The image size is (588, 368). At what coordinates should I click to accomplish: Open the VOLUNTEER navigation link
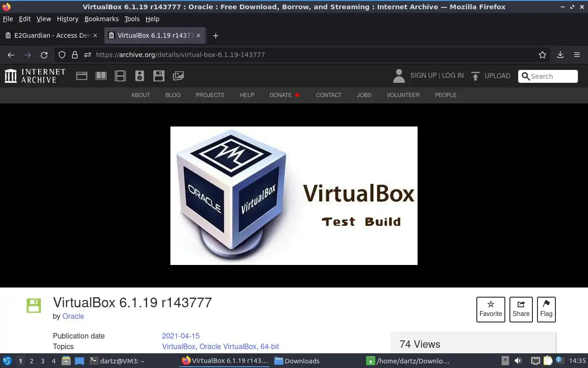pyautogui.click(x=403, y=95)
